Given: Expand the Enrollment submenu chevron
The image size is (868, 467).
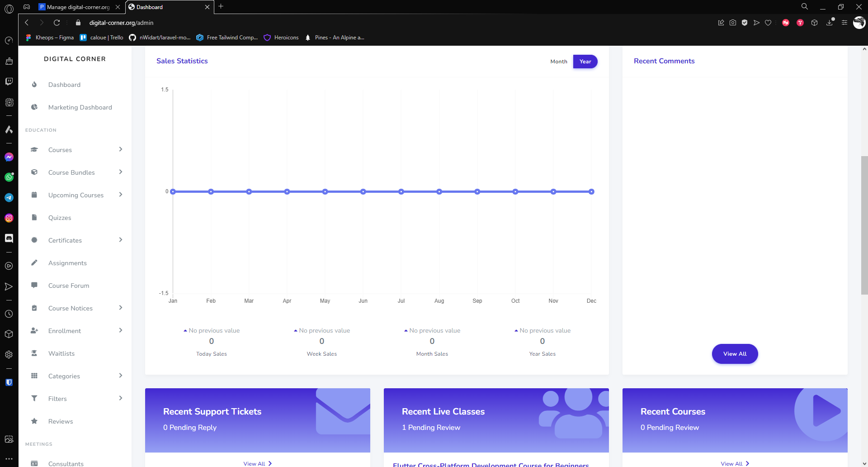Looking at the screenshot, I should coord(121,330).
